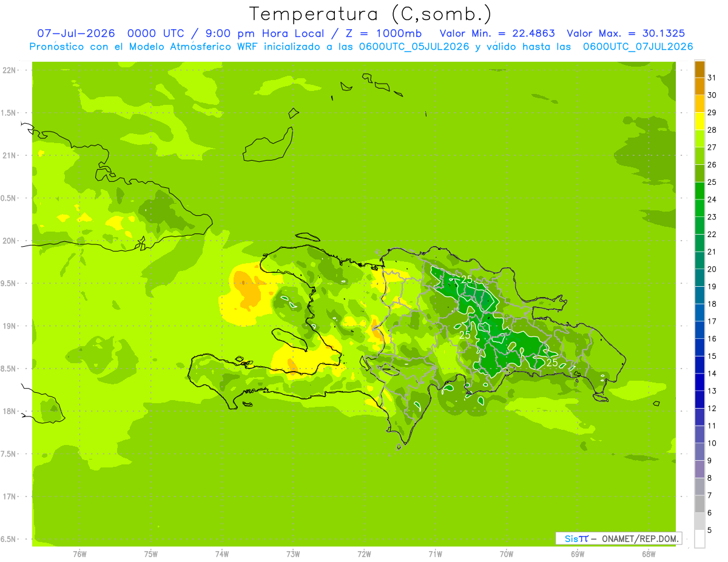
Task: Click the '17N' latitude axis label
Action: pos(10,497)
